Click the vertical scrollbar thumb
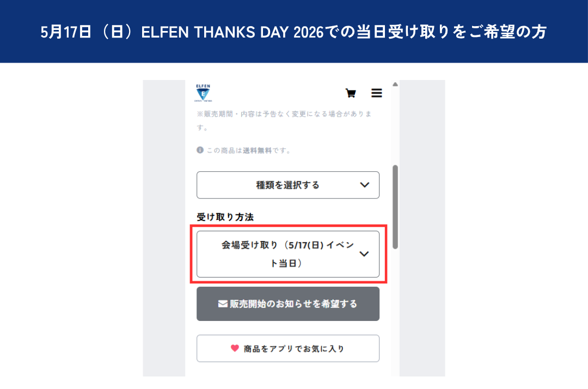The image size is (588, 389). click(395, 207)
